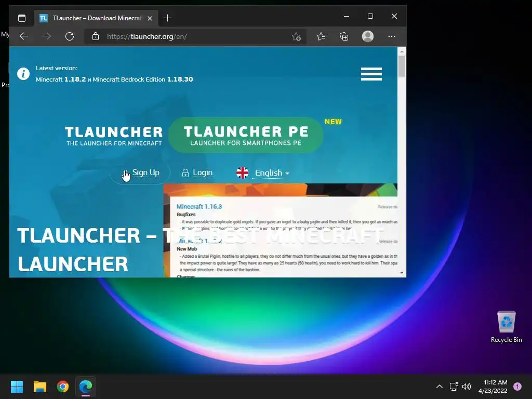The width and height of the screenshot is (532, 399).
Task: Open the Favorites list icon
Action: pyautogui.click(x=321, y=36)
